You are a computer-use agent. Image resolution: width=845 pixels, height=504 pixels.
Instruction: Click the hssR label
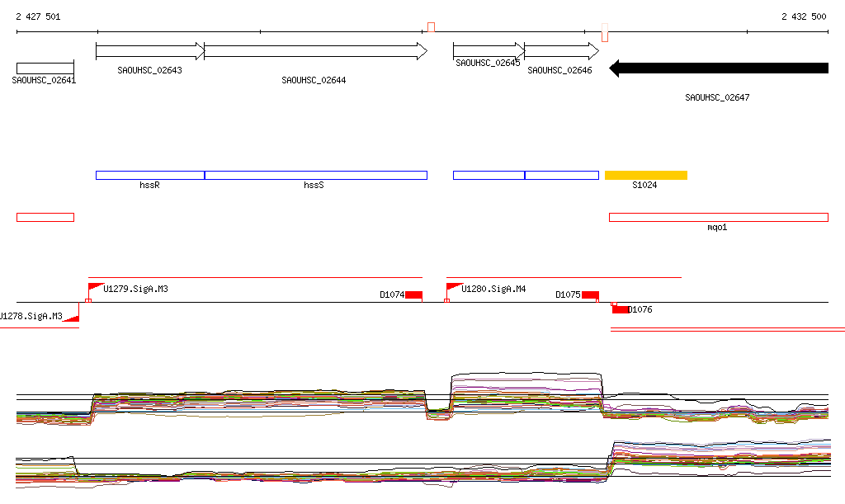[150, 186]
